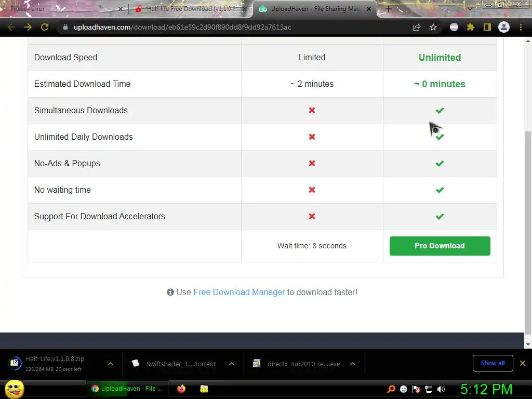This screenshot has height=399, width=532.
Task: Open the file explorer taskbar icon
Action: pyautogui.click(x=204, y=389)
